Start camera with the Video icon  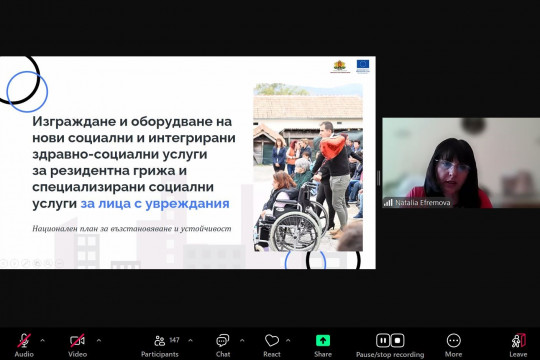(x=77, y=341)
